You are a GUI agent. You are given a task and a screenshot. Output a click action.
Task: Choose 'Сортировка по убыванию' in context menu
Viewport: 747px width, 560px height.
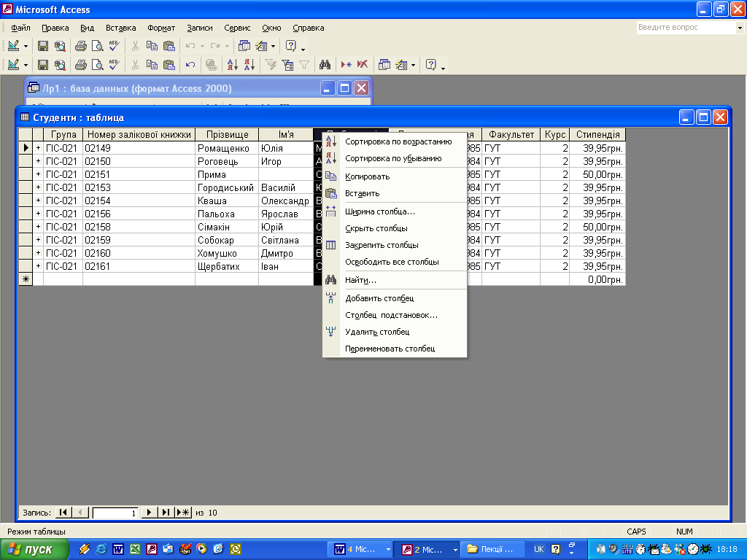point(395,158)
